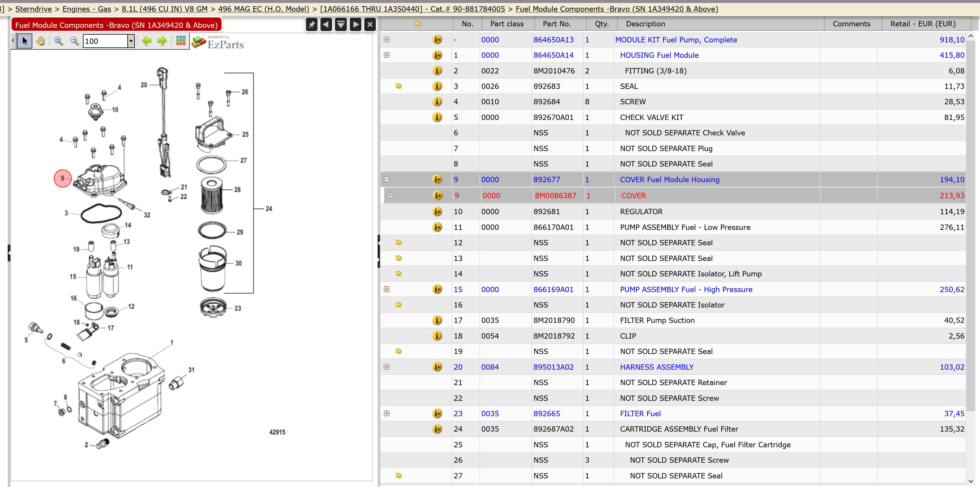Viewport: 980px width, 487px height.
Task: Pin the diagram panel
Action: point(312,25)
